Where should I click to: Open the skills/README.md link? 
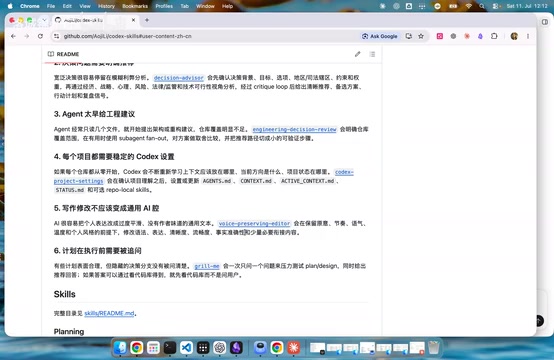(109, 313)
